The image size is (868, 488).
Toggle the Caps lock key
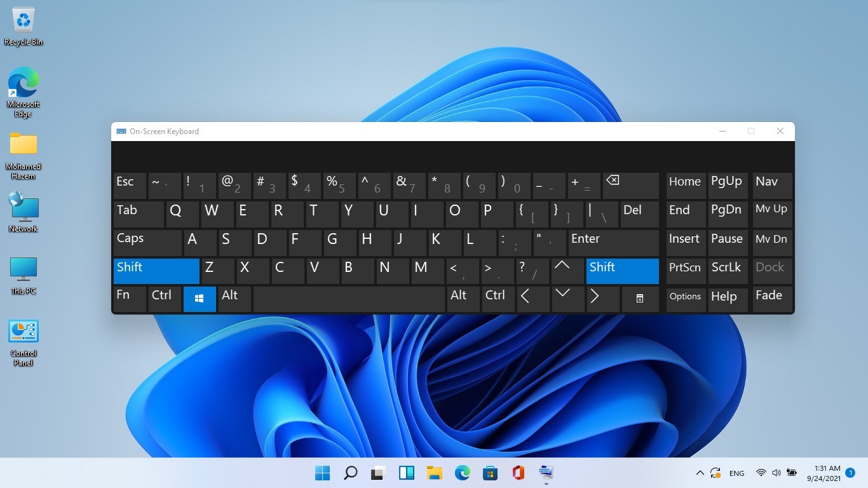[x=147, y=243]
